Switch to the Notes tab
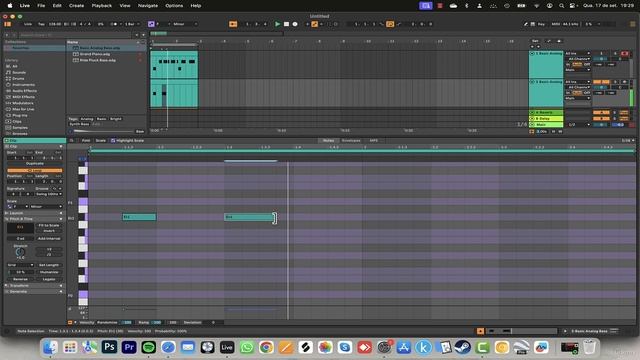This screenshot has width=640, height=360. pos(329,140)
